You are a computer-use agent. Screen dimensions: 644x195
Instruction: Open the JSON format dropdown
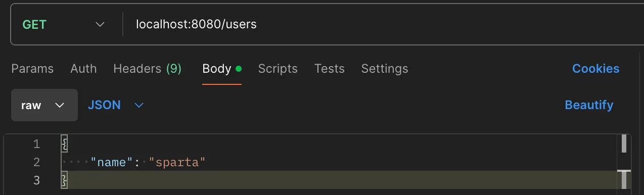(x=116, y=105)
